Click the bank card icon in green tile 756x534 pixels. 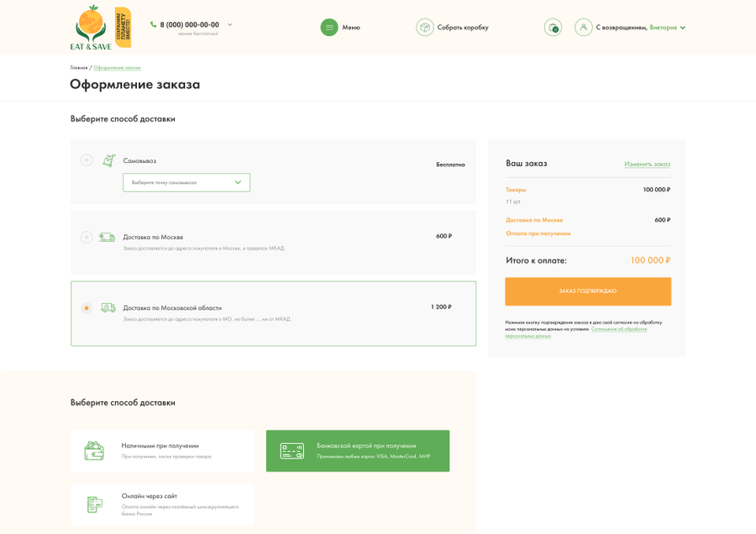292,451
